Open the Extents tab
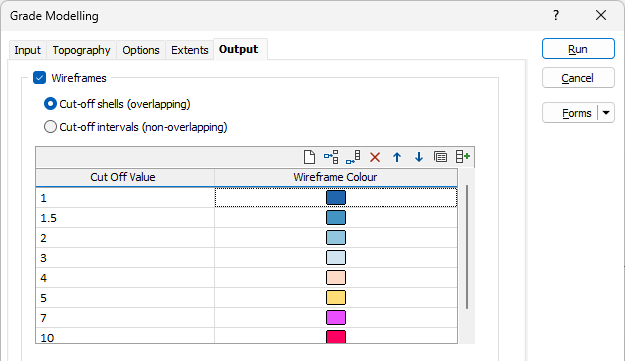The width and height of the screenshot is (625, 361). 190,50
